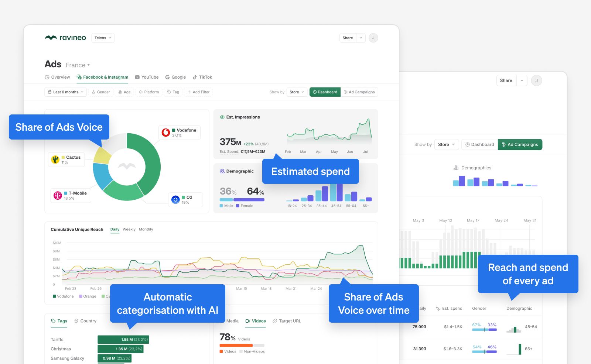This screenshot has width=591, height=364.
Task: Switch to Ad Campaigns view in the main window
Action: point(359,92)
